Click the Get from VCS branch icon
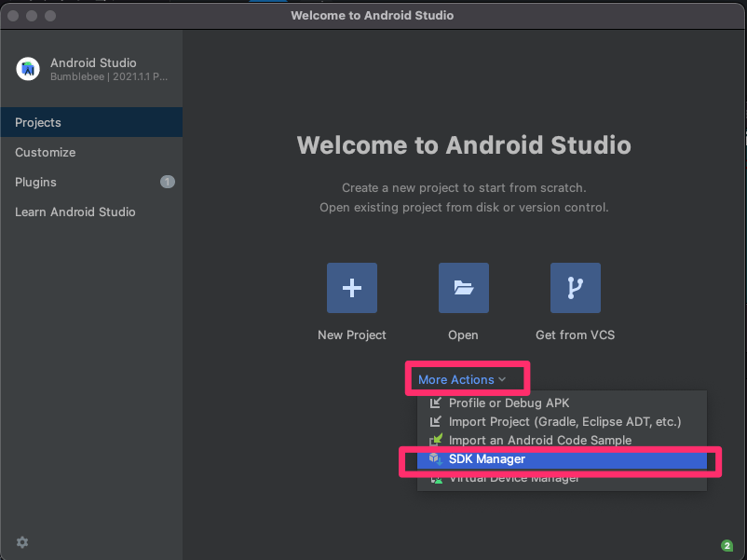This screenshot has width=747, height=560. tap(575, 288)
